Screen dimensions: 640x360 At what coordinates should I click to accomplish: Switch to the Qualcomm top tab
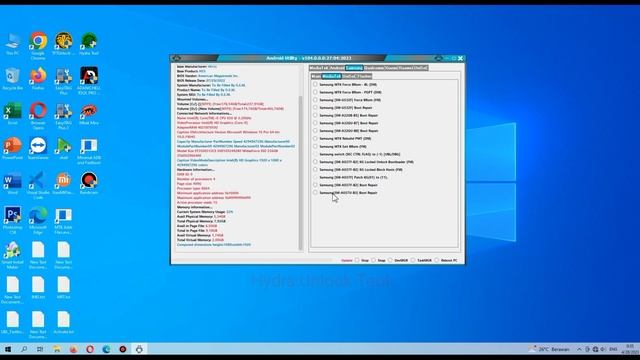coord(373,68)
